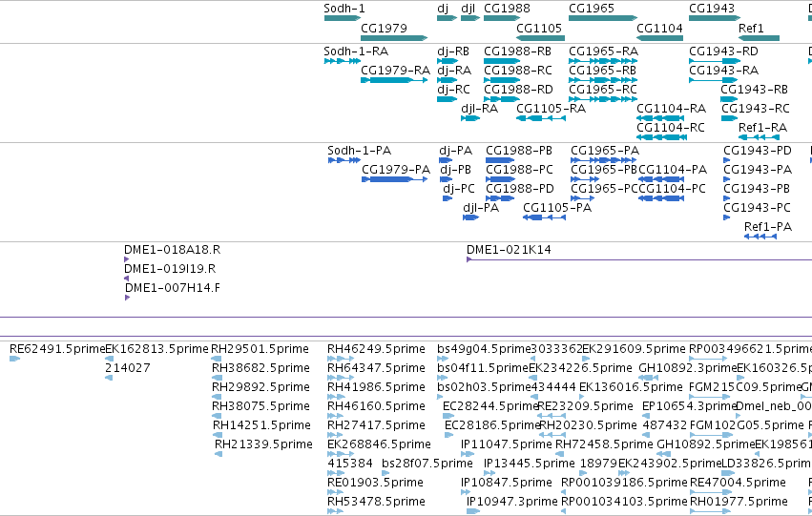The image size is (812, 516).
Task: Click the dj gene label
Action: point(443,9)
